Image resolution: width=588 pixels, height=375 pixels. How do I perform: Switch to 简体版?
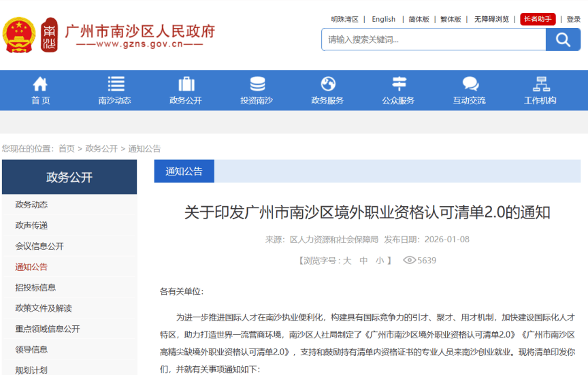[x=419, y=19]
